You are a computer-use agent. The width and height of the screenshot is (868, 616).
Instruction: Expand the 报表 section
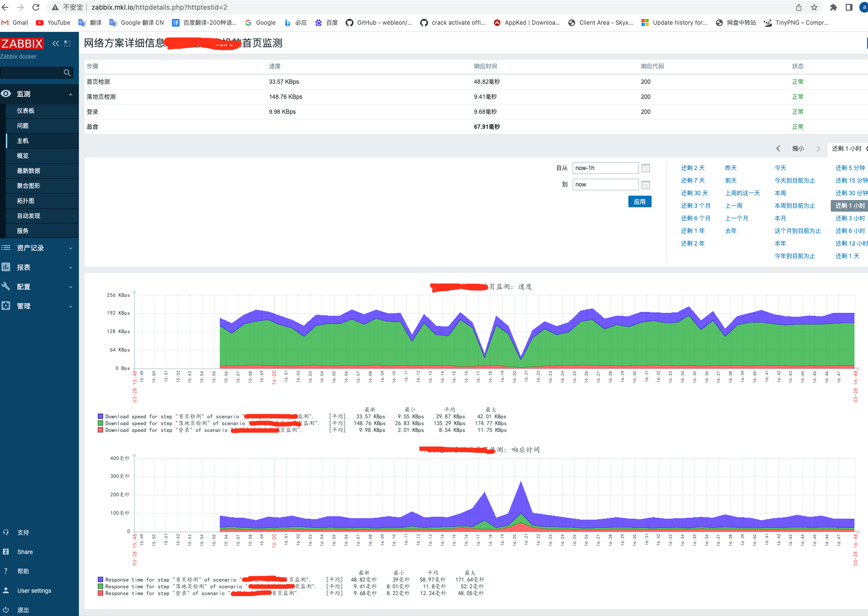71,268
